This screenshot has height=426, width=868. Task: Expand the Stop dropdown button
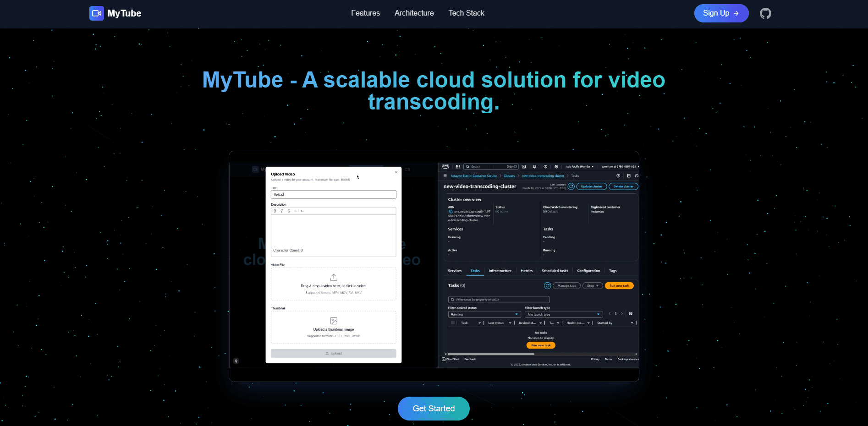[x=593, y=286]
